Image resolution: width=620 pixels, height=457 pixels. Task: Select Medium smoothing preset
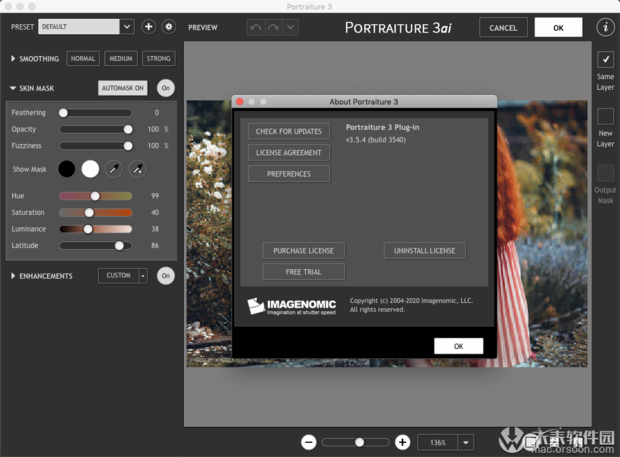click(121, 59)
